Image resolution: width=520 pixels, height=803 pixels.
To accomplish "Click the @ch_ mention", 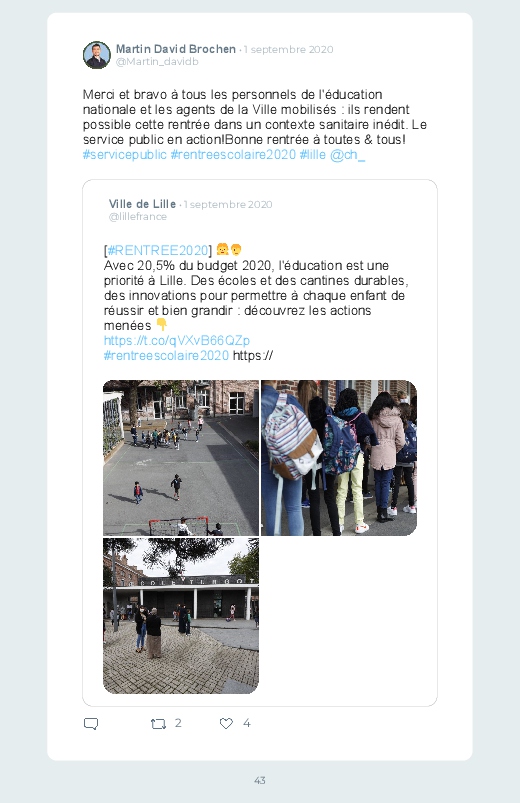I will 347,155.
